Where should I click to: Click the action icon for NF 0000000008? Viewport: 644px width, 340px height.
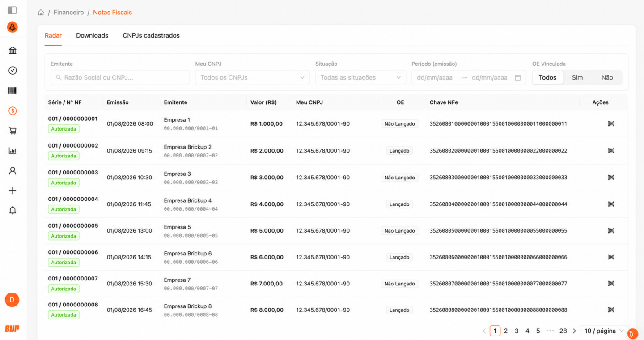(x=611, y=310)
